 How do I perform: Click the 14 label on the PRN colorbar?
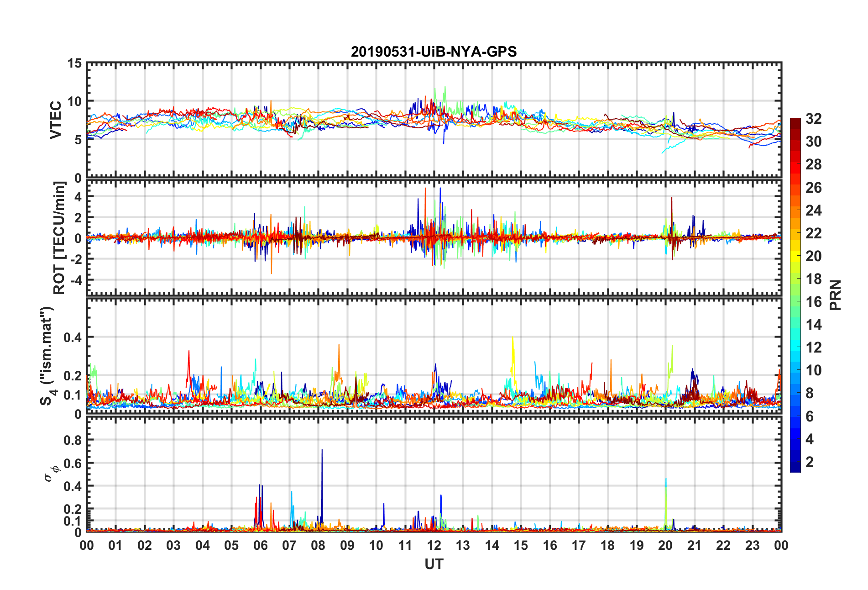(814, 325)
